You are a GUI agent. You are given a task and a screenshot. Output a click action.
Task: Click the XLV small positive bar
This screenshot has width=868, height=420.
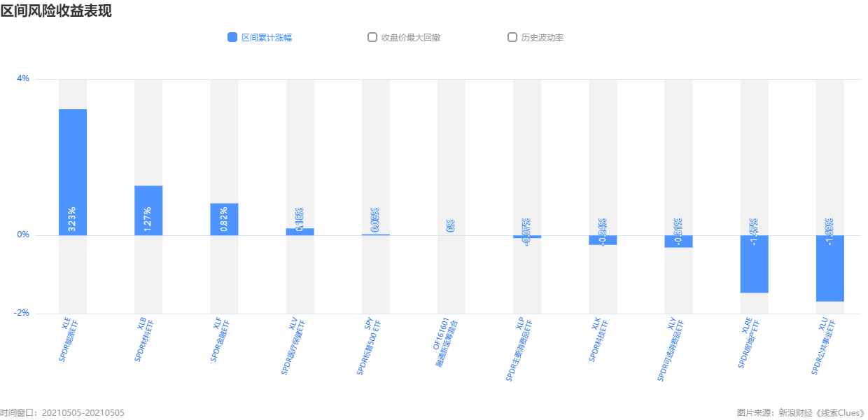point(300,232)
